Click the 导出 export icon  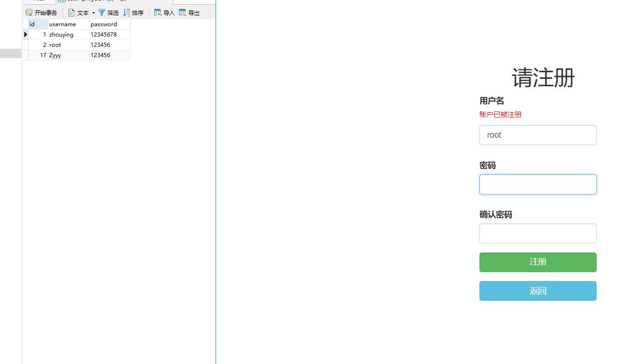[x=183, y=13]
